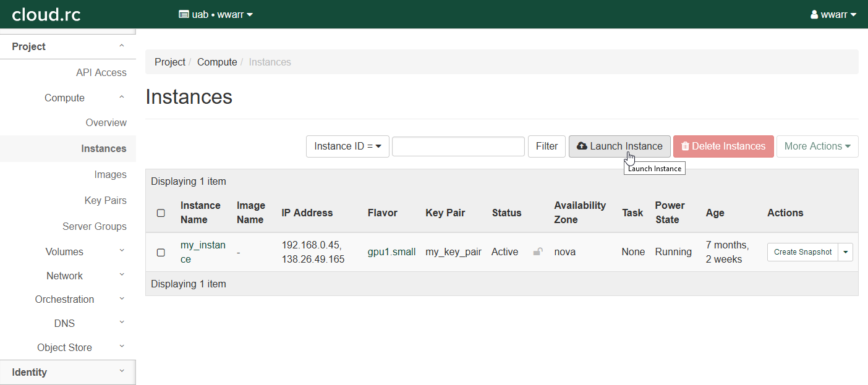Viewport: 868px width, 385px height.
Task: Click the user icon next to wwarr
Action: [x=814, y=14]
